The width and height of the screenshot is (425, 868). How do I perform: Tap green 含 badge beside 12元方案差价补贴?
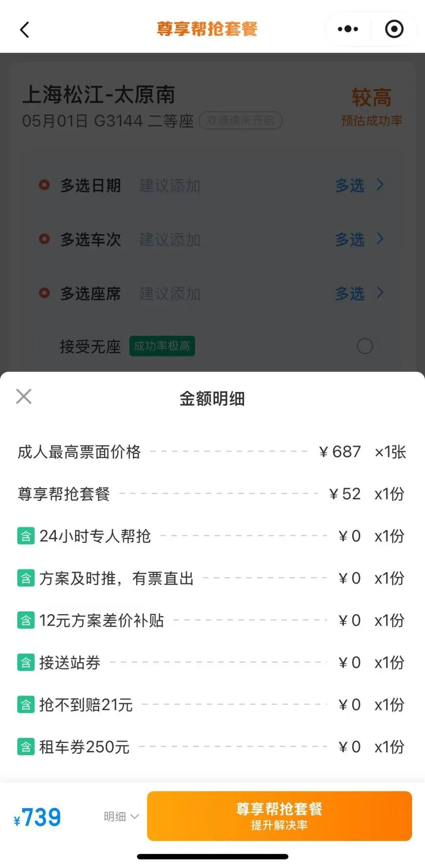click(x=26, y=621)
